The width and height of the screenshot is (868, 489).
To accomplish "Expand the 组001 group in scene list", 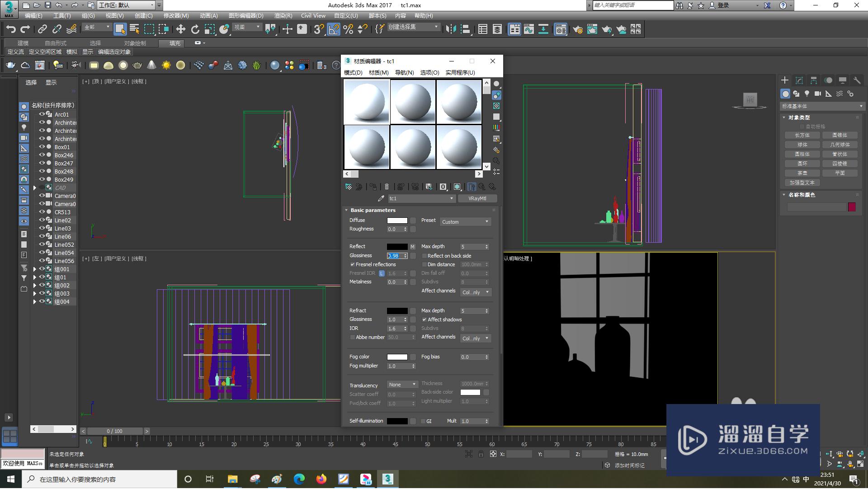I will [x=35, y=269].
